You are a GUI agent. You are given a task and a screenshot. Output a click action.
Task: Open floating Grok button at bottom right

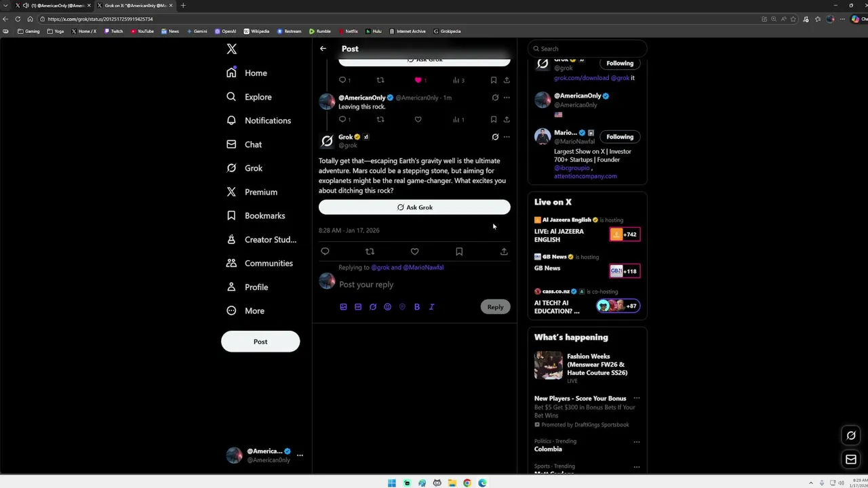pos(851,435)
